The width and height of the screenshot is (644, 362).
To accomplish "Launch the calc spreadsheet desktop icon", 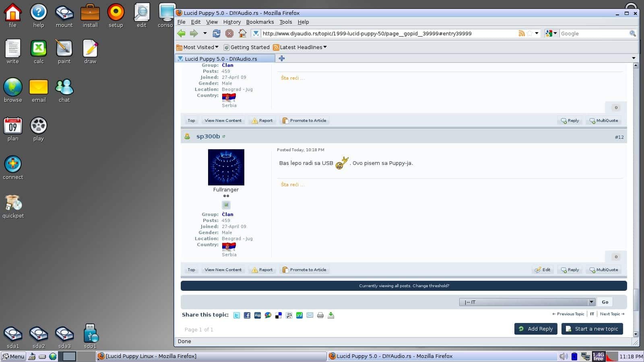I will pyautogui.click(x=39, y=52).
